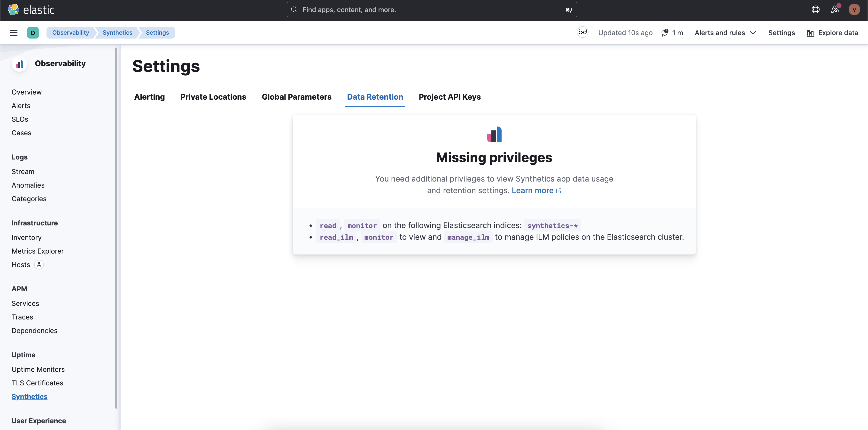This screenshot has width=868, height=430.
Task: Click the inspect glasses icon near Updated status
Action: 583,32
